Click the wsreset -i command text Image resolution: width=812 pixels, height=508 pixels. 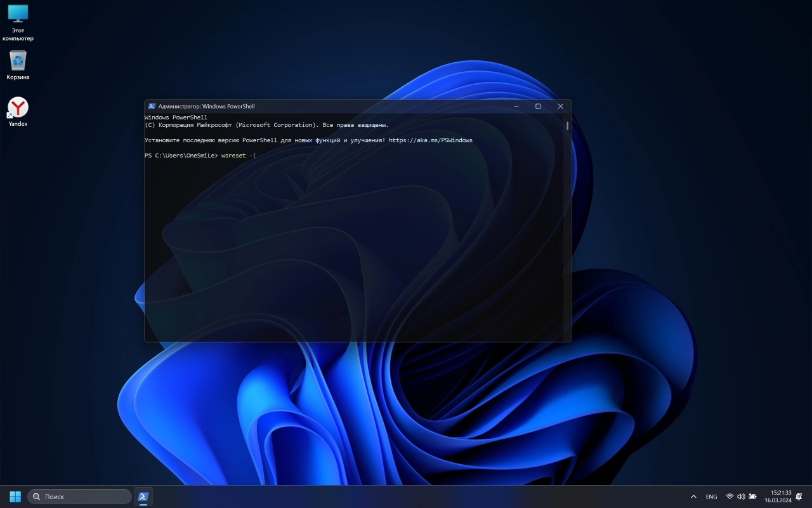tap(239, 156)
